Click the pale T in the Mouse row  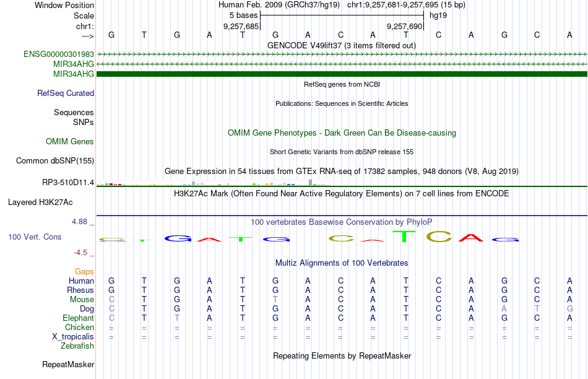[275, 299]
